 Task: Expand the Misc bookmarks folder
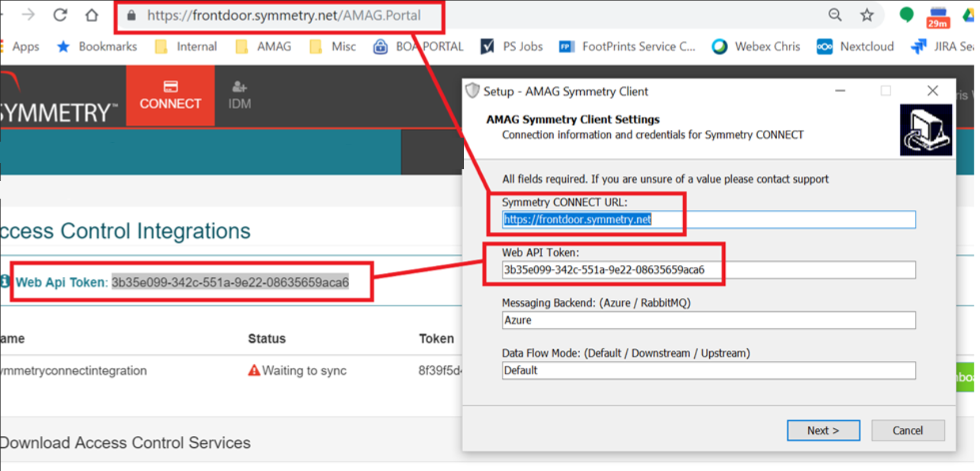tap(333, 47)
